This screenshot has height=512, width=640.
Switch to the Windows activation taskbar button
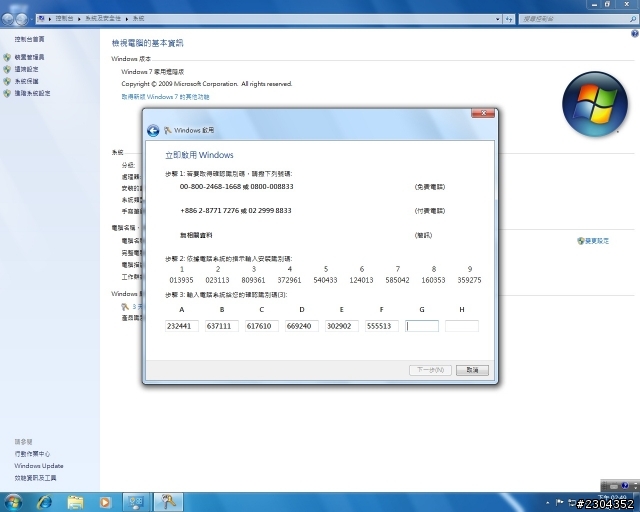pyautogui.click(x=168, y=502)
